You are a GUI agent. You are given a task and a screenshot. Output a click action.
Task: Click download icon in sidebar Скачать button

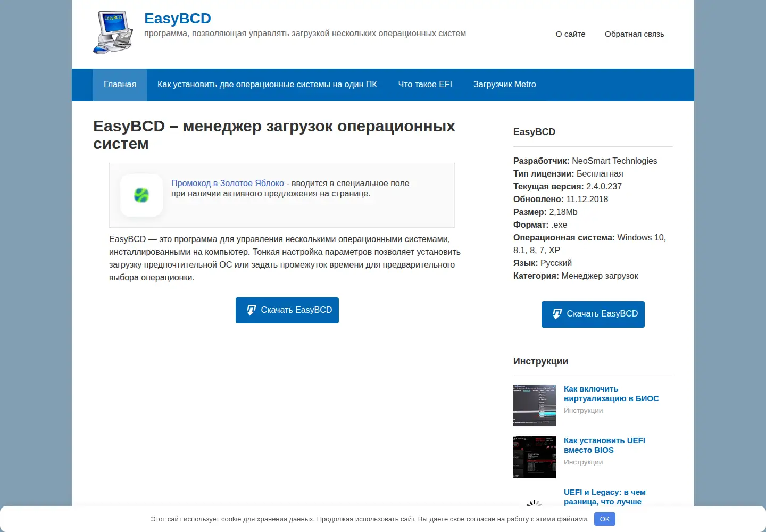click(557, 314)
